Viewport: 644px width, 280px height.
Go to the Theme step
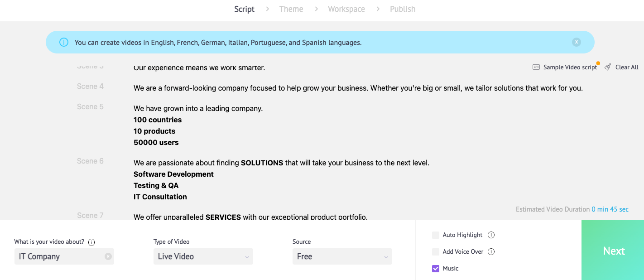click(x=291, y=9)
